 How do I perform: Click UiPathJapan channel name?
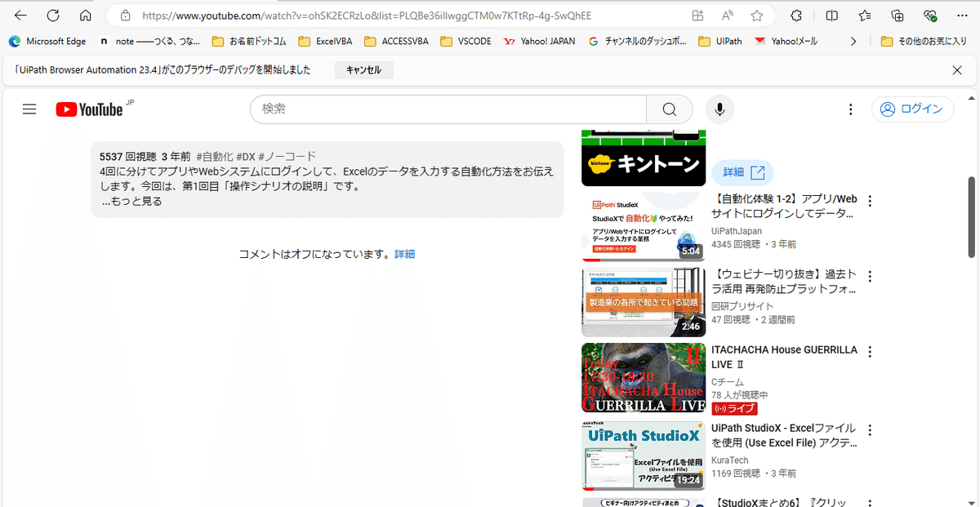pos(738,231)
